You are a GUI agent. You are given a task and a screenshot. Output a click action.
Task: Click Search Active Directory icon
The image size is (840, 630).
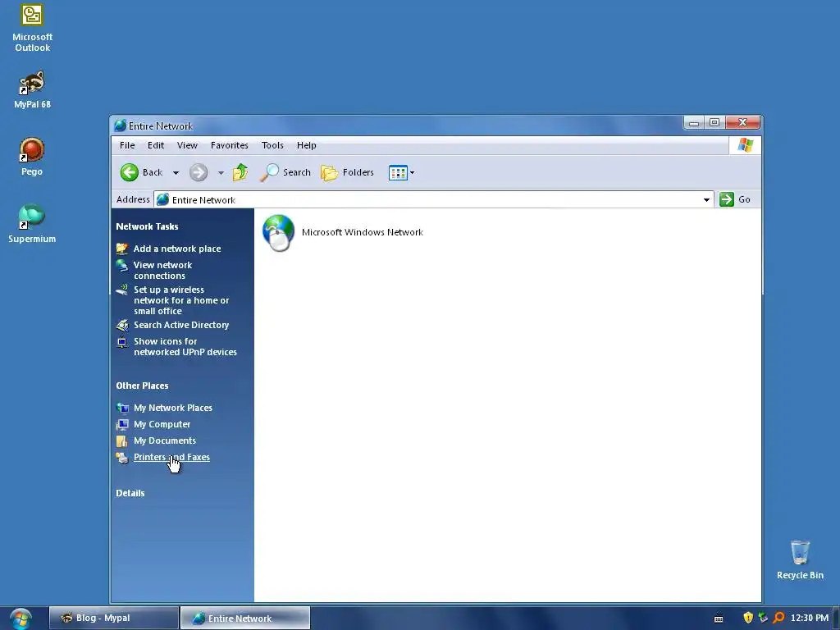point(122,325)
